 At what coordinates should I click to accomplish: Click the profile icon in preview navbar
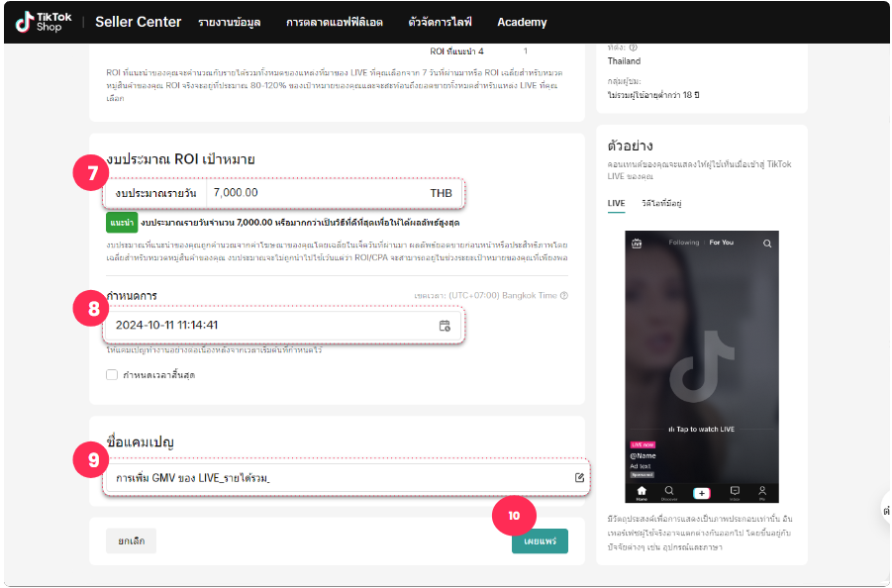coord(762,491)
